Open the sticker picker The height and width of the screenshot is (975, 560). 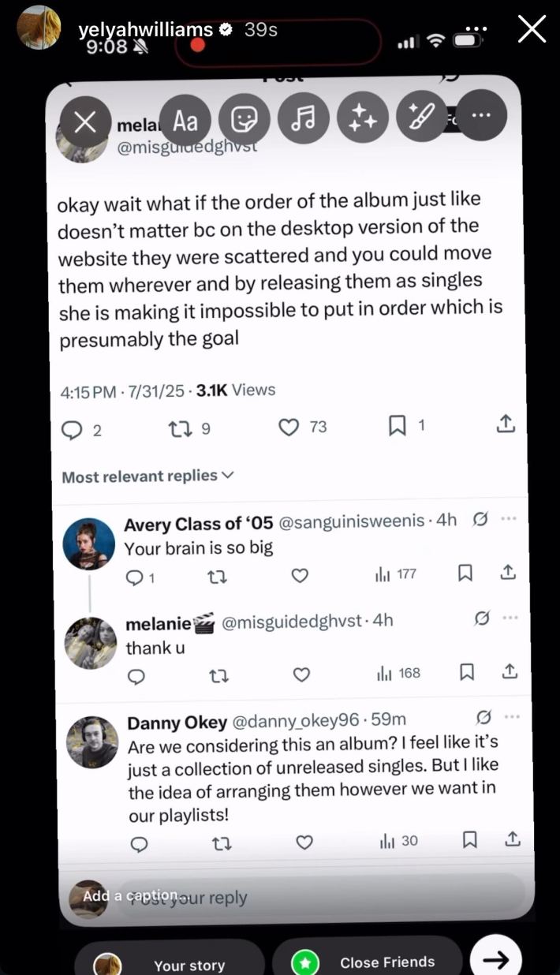pyautogui.click(x=244, y=120)
